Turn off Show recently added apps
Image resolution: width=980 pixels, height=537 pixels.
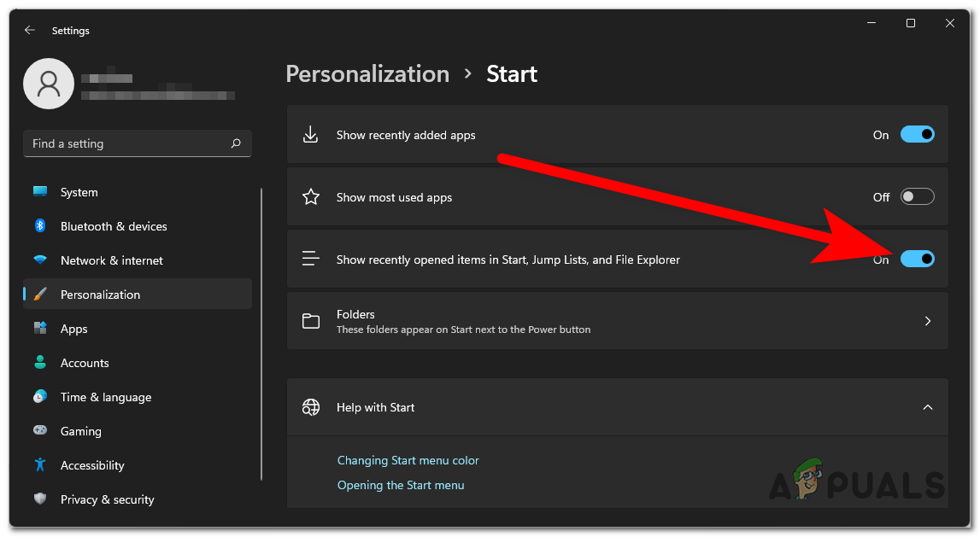(917, 135)
